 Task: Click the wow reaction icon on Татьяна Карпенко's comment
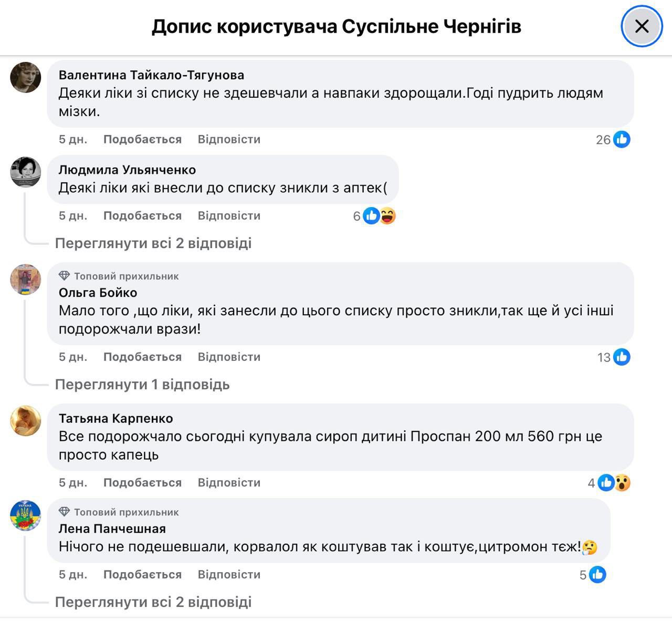tap(623, 483)
